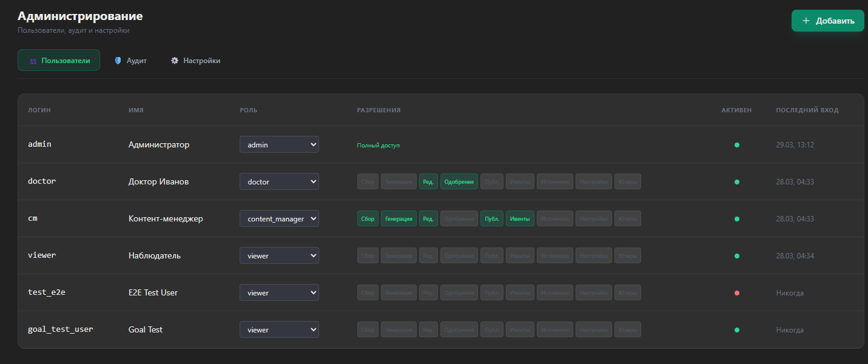868x364 pixels.
Task: Toggle Ивенты permission in cm row
Action: click(x=520, y=219)
